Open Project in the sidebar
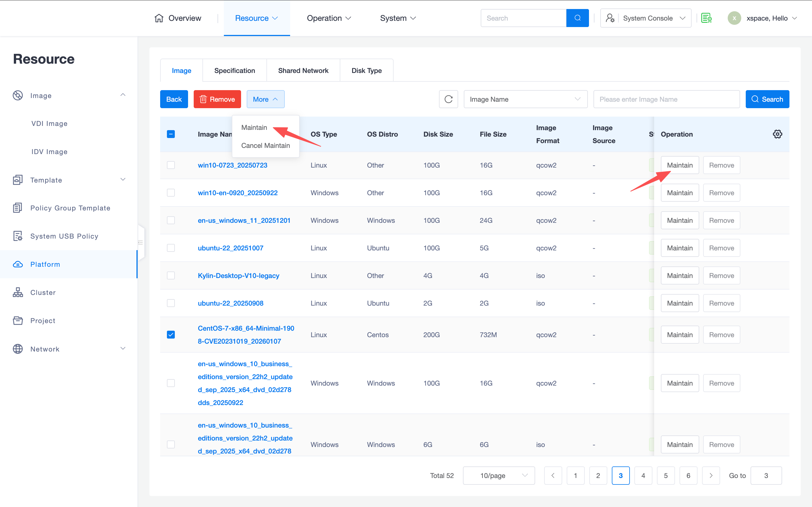This screenshot has width=812, height=507. coord(43,321)
